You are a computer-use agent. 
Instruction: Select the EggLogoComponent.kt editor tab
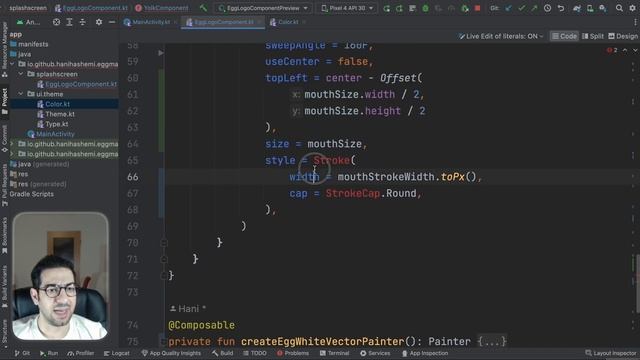click(x=223, y=22)
